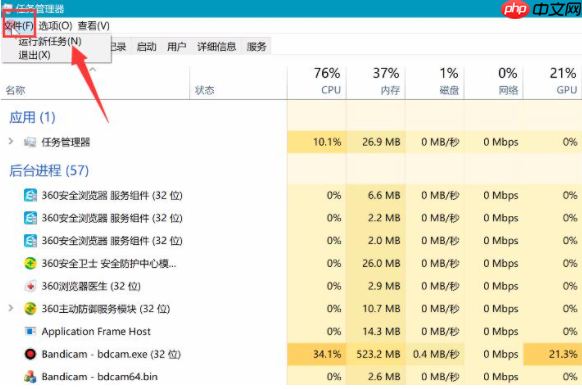Screen dimensions: 582x389
Task: Click the Bandicam bdcam.exe red record icon
Action: coord(30,354)
